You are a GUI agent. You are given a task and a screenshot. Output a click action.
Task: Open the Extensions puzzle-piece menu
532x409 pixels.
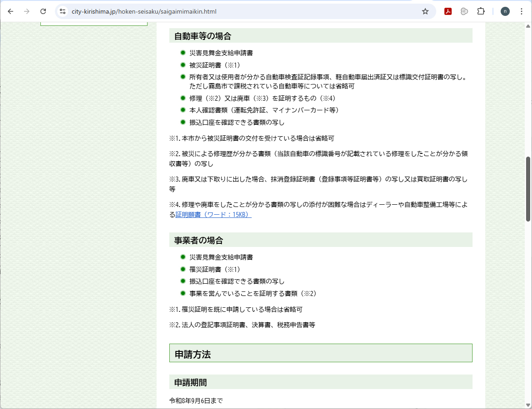point(481,11)
